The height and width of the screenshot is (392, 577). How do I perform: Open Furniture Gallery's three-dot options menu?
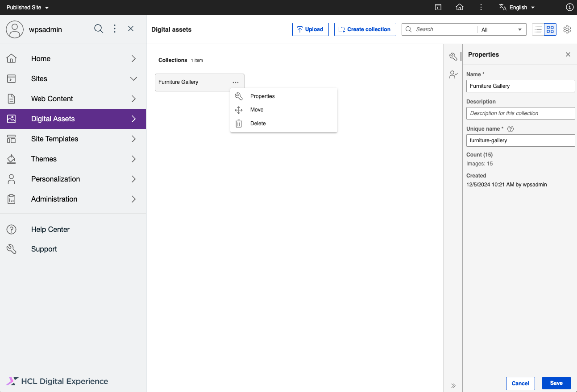[236, 83]
